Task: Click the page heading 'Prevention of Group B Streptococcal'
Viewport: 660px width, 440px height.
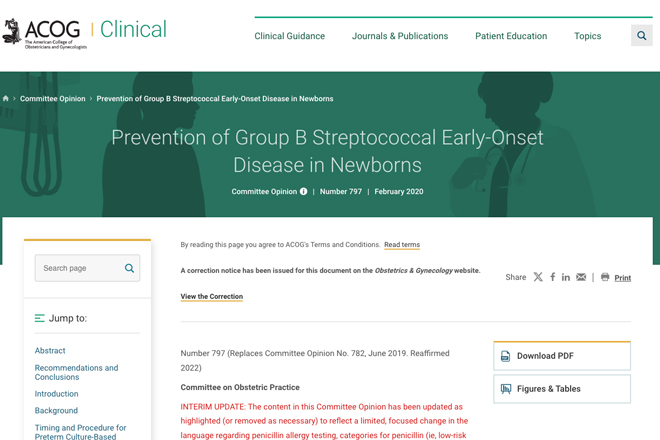Action: click(327, 151)
